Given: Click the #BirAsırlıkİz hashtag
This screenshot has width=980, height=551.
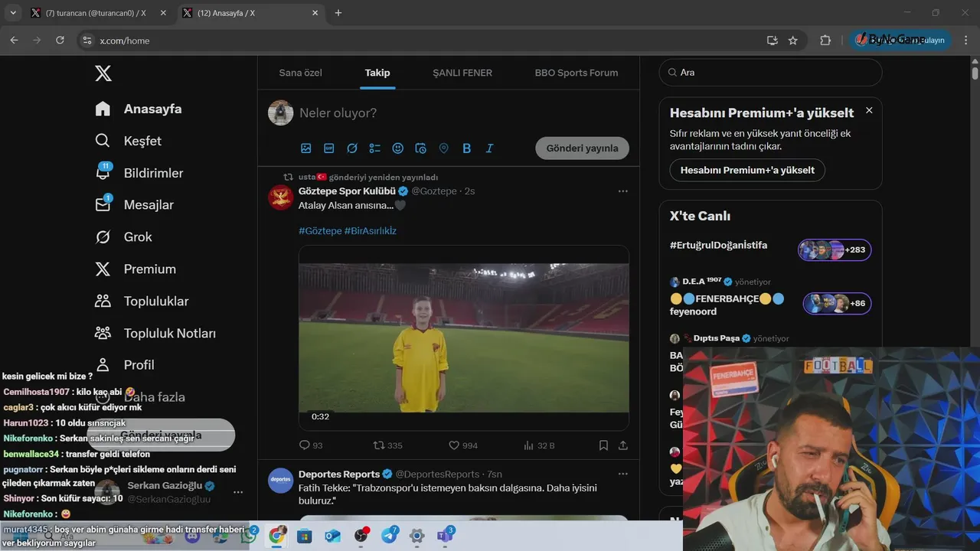Looking at the screenshot, I should [371, 230].
